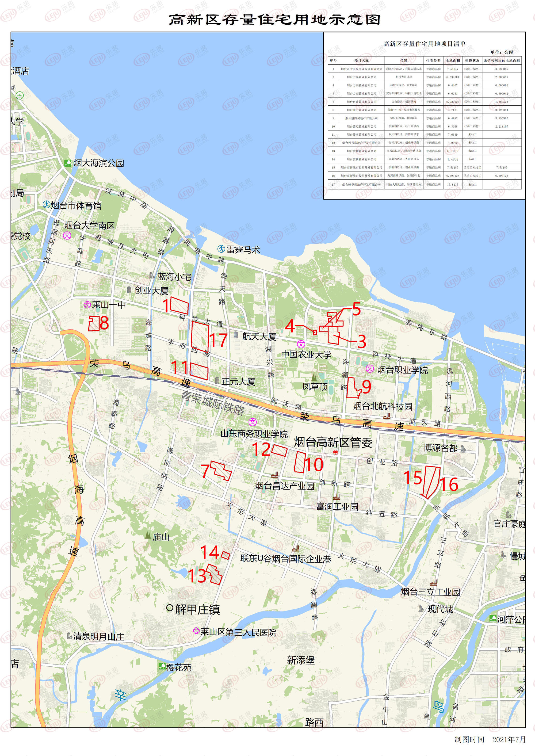Viewport: 535px width, 756px height.
Task: Select the small hatched parcel numbered 14
Action: tap(225, 555)
